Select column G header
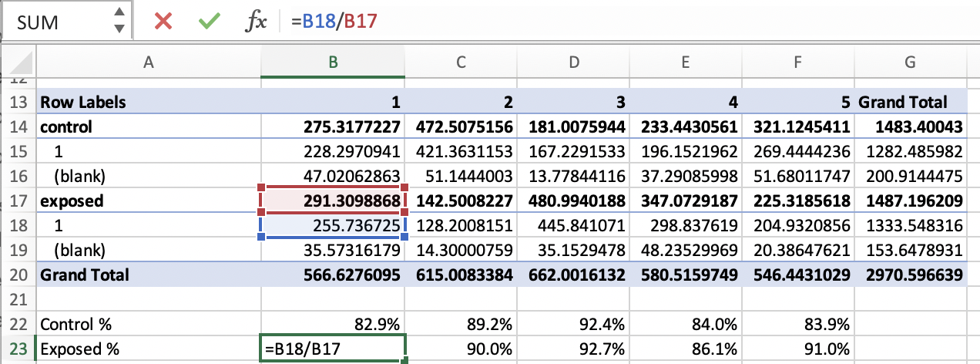This screenshot has width=980, height=364. [x=910, y=62]
